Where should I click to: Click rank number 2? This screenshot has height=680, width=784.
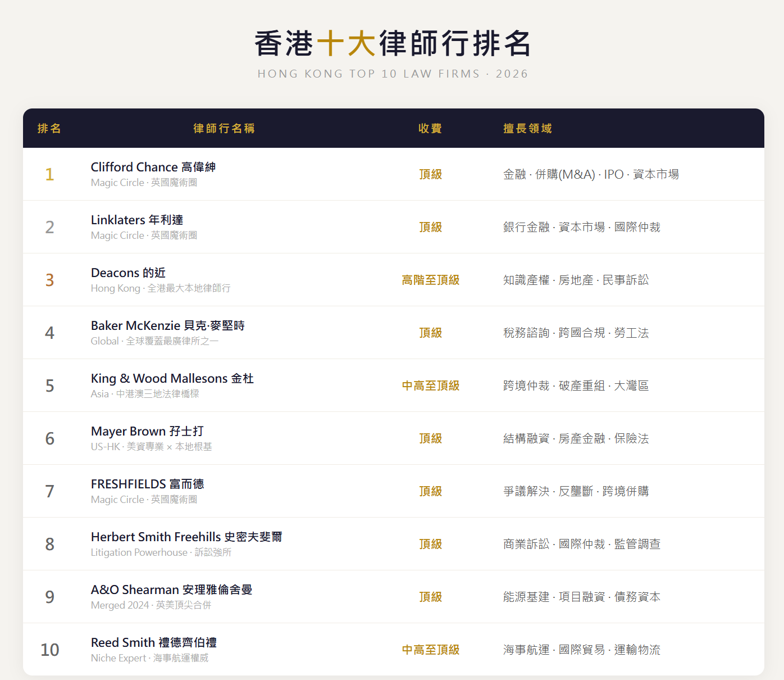(49, 227)
